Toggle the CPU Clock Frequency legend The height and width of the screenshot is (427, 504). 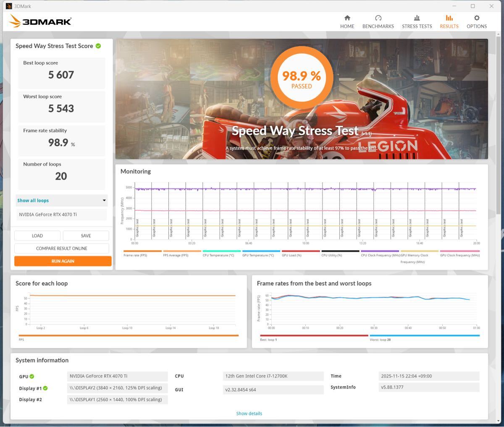(380, 255)
